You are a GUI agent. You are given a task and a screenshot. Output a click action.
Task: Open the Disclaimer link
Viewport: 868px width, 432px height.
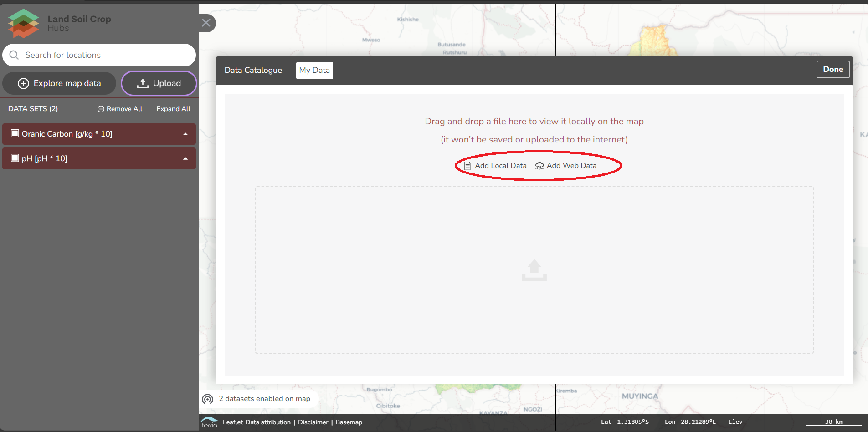(313, 422)
